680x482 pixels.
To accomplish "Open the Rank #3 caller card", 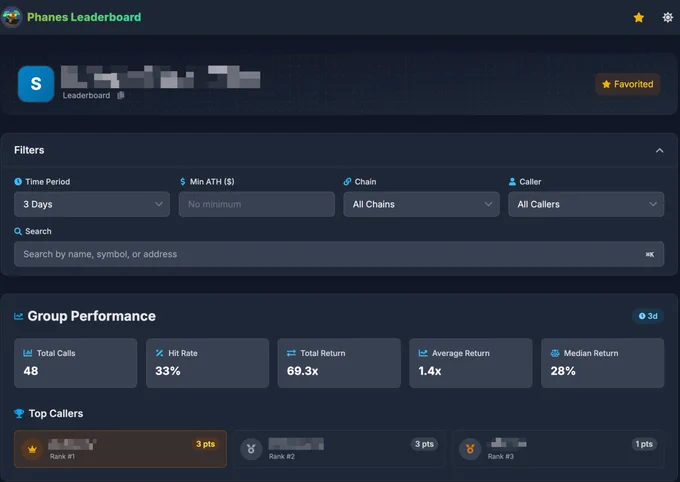I will point(559,449).
